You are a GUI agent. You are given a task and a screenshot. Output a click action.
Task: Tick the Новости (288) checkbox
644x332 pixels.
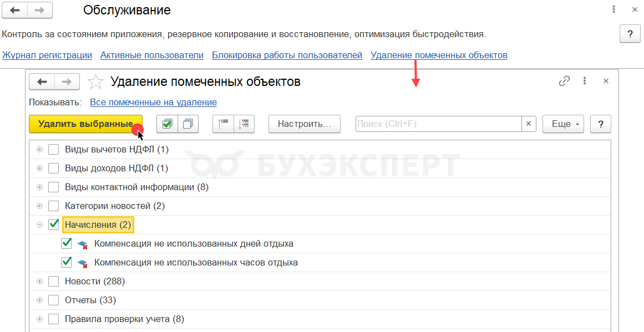(x=53, y=281)
